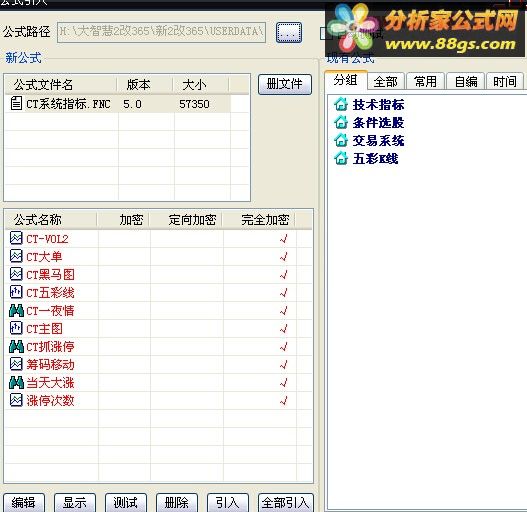Viewport: 527px width, 512px height.
Task: Select the 涨停次数 formula name
Action: click(50, 401)
